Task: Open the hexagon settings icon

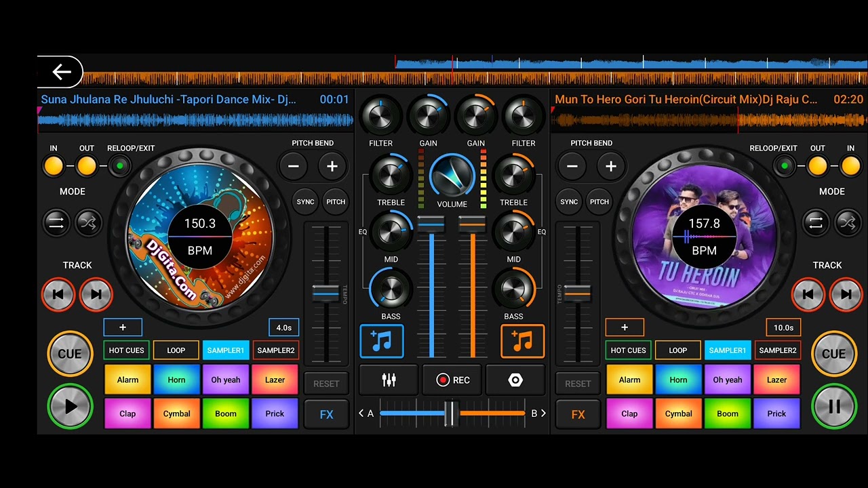Action: tap(515, 380)
